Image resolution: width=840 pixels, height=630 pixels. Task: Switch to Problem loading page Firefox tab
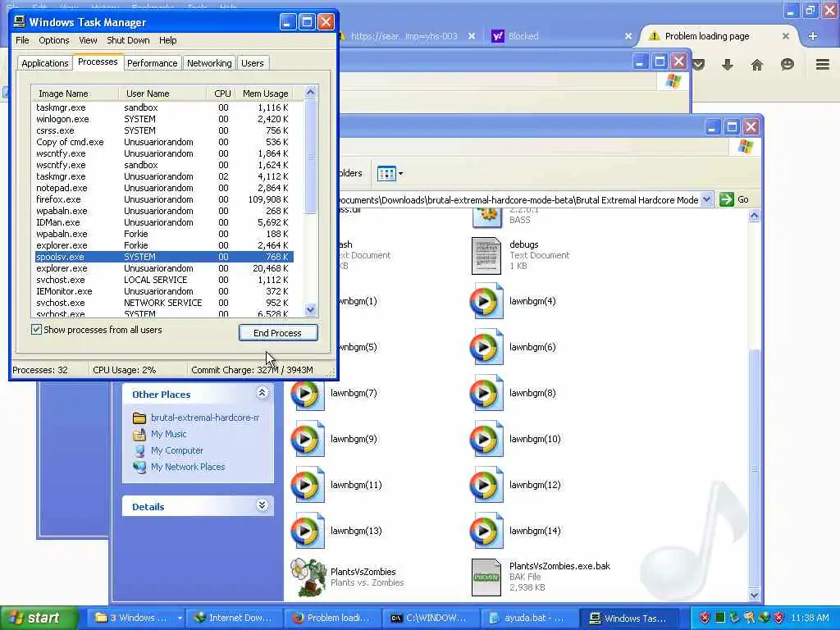pyautogui.click(x=719, y=36)
